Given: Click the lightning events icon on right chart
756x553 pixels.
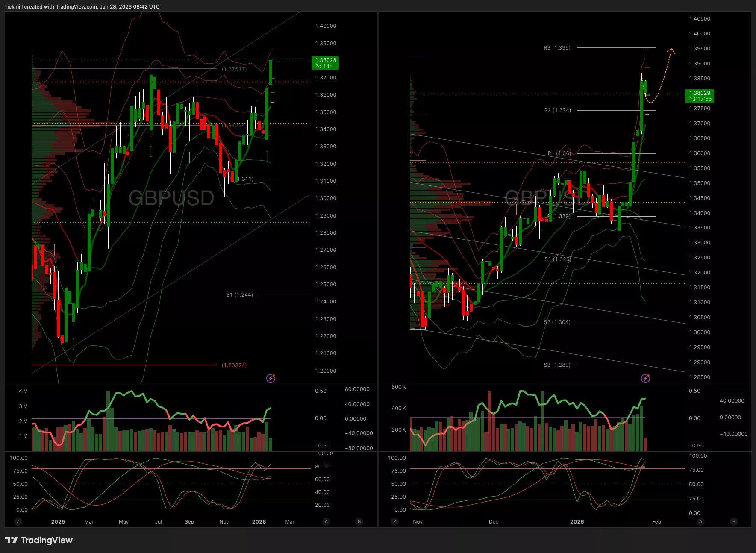Looking at the screenshot, I should point(645,378).
